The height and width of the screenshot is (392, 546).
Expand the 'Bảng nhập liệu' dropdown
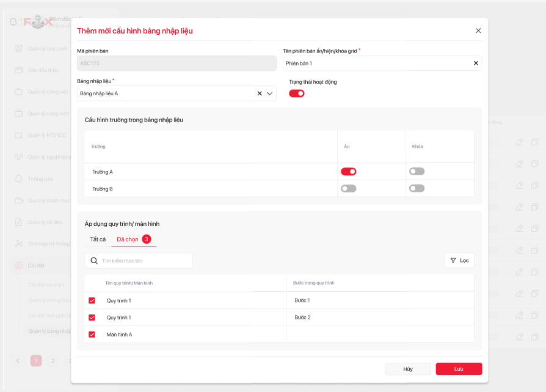coord(269,93)
